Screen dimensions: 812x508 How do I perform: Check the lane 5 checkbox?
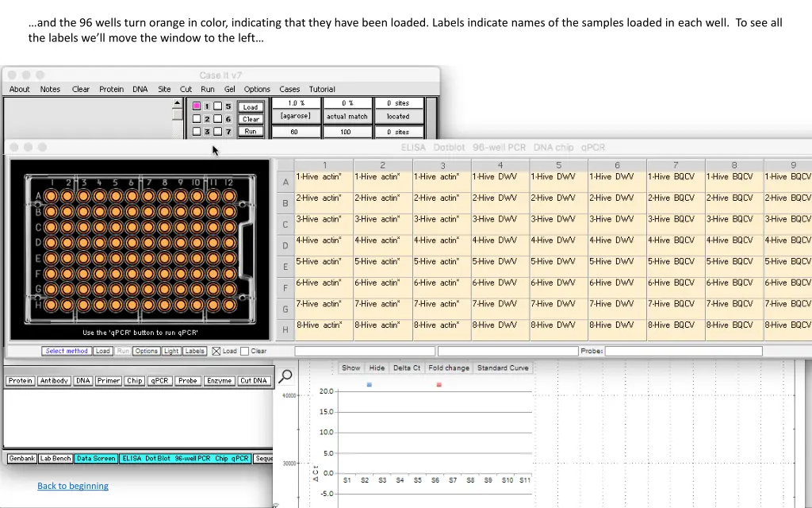click(x=218, y=106)
